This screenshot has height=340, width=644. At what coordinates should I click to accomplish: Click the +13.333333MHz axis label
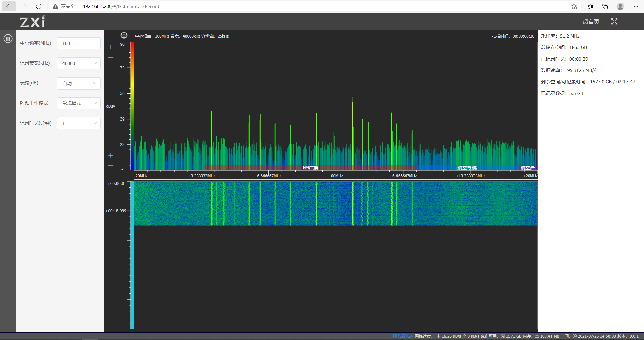(470, 176)
